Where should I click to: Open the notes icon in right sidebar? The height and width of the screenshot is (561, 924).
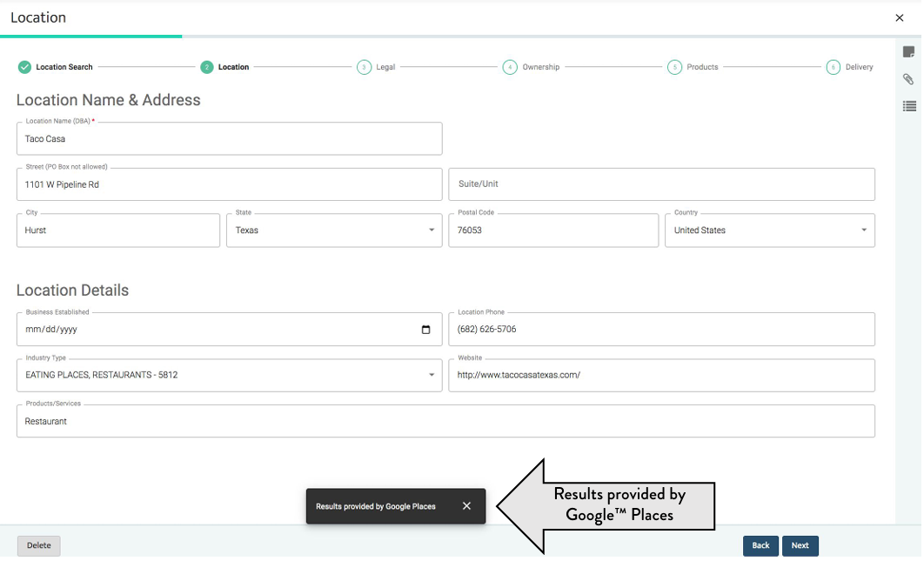coord(908,52)
